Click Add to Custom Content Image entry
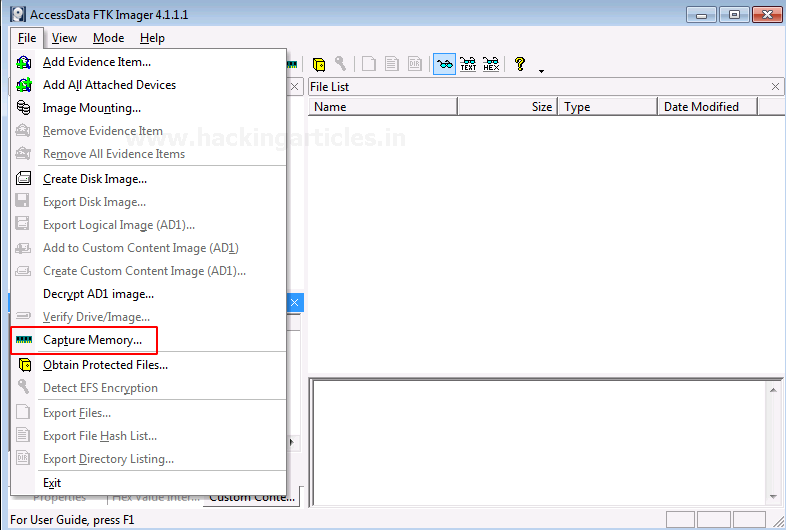Viewport: 786px width, 530px height. click(x=149, y=248)
